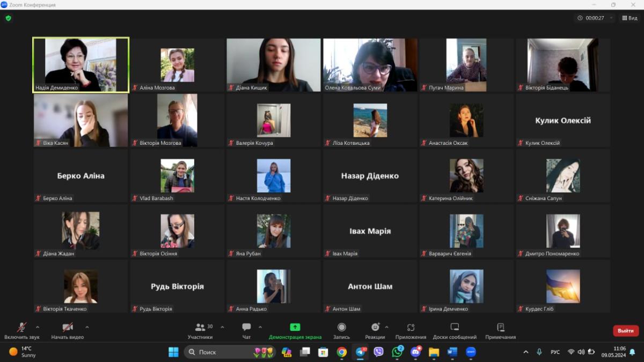The width and height of the screenshot is (644, 362).
Task: Open Microsoft Store from the taskbar
Action: [x=323, y=352]
